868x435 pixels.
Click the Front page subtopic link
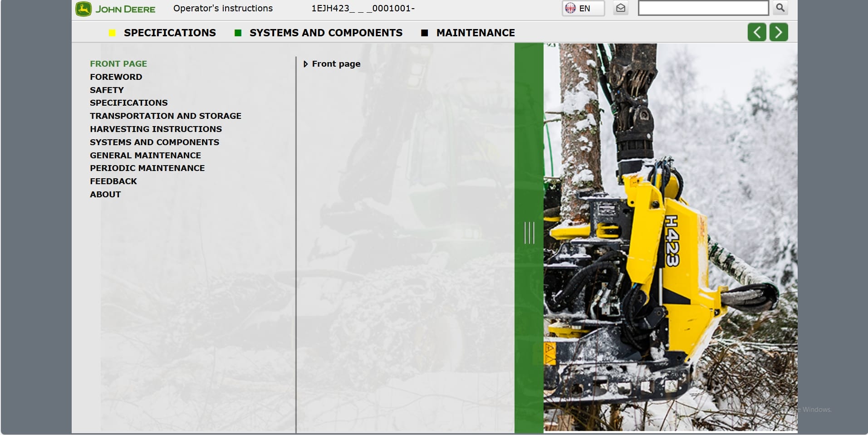click(x=336, y=64)
